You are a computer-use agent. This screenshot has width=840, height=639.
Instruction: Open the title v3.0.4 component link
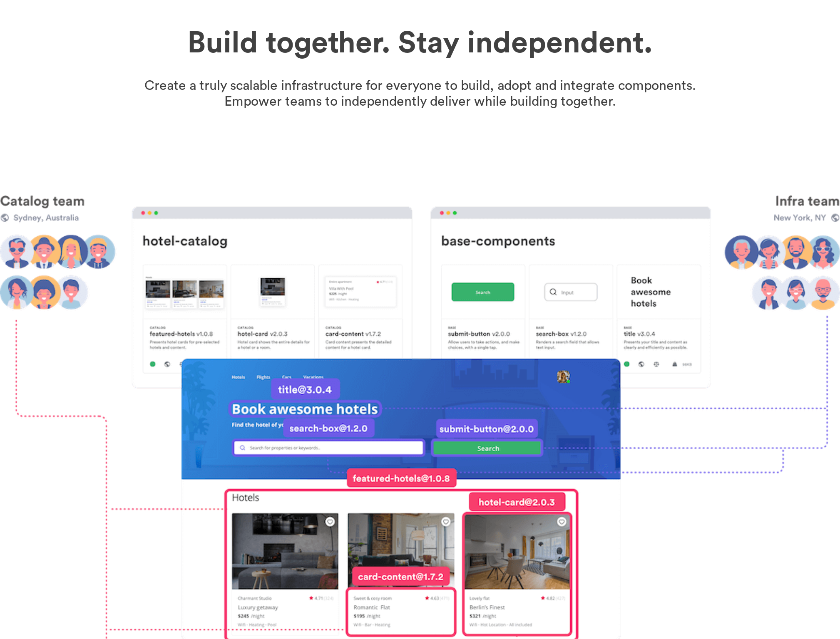(x=639, y=334)
